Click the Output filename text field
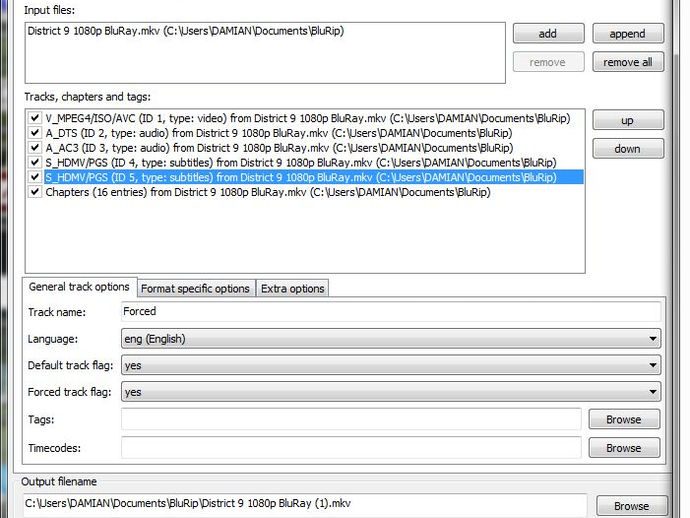The width and height of the screenshot is (690, 518). (x=305, y=504)
